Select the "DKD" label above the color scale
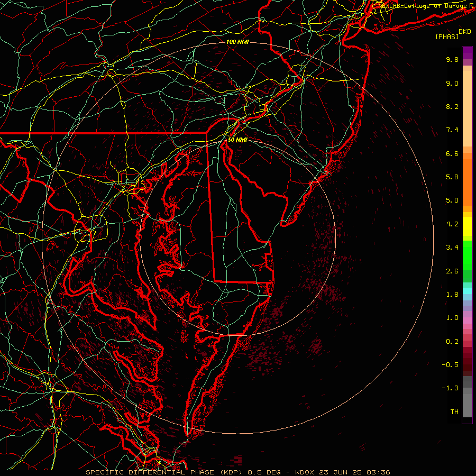 point(465,32)
